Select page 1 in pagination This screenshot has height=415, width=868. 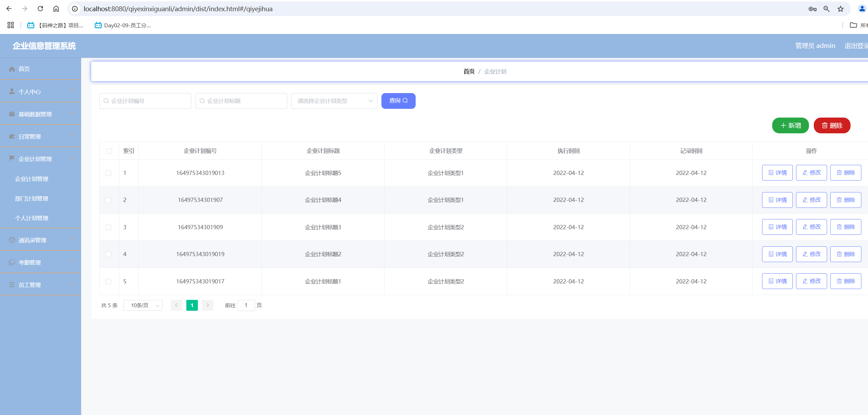(192, 305)
